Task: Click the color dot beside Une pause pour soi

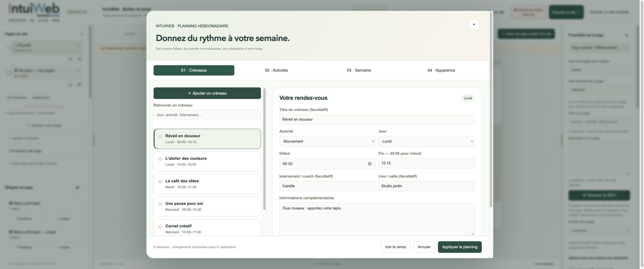Action: 160,204
